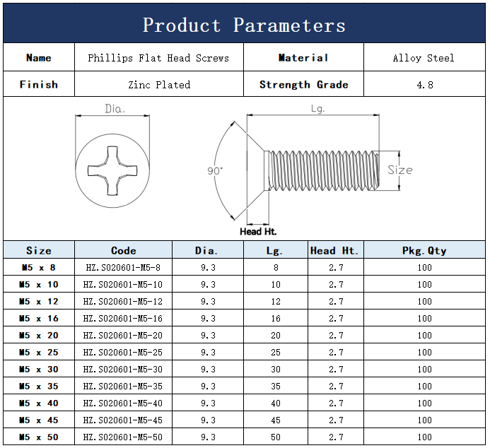
Task: Select the Size column header
Action: click(39, 250)
